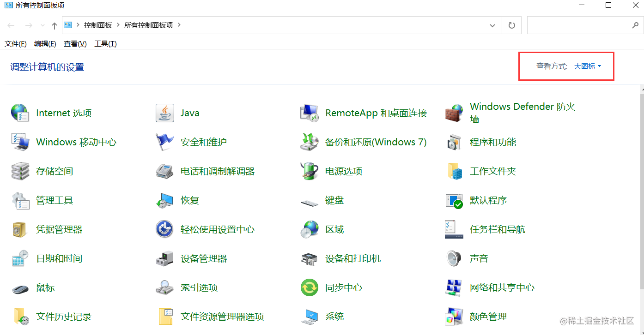Open the 文件资源管理器选项 icon

[x=164, y=317]
